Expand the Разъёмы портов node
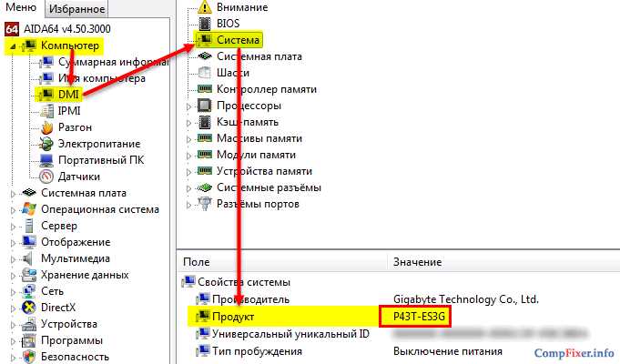Screen dimensions: 620x364 pyautogui.click(x=189, y=205)
